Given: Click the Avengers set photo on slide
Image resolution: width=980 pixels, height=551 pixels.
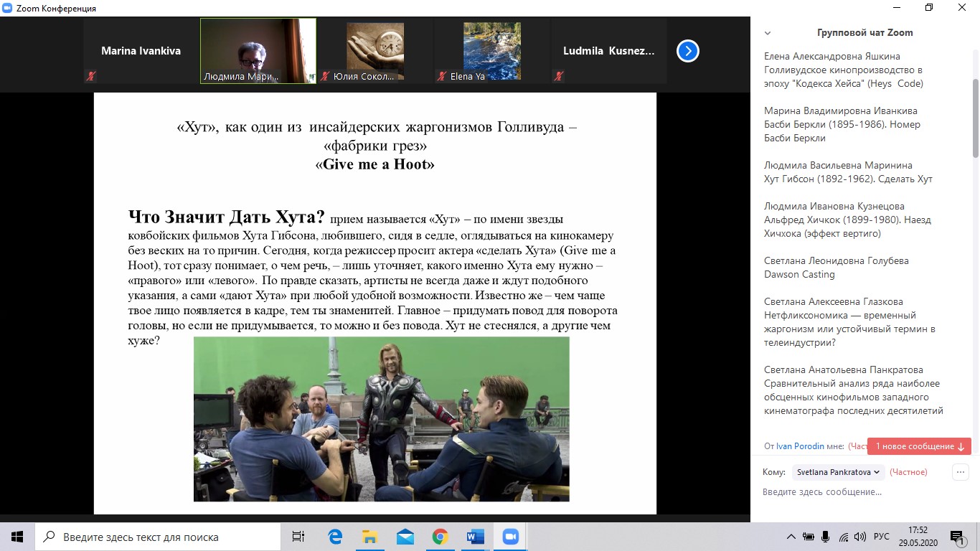Looking at the screenshot, I should 382,419.
